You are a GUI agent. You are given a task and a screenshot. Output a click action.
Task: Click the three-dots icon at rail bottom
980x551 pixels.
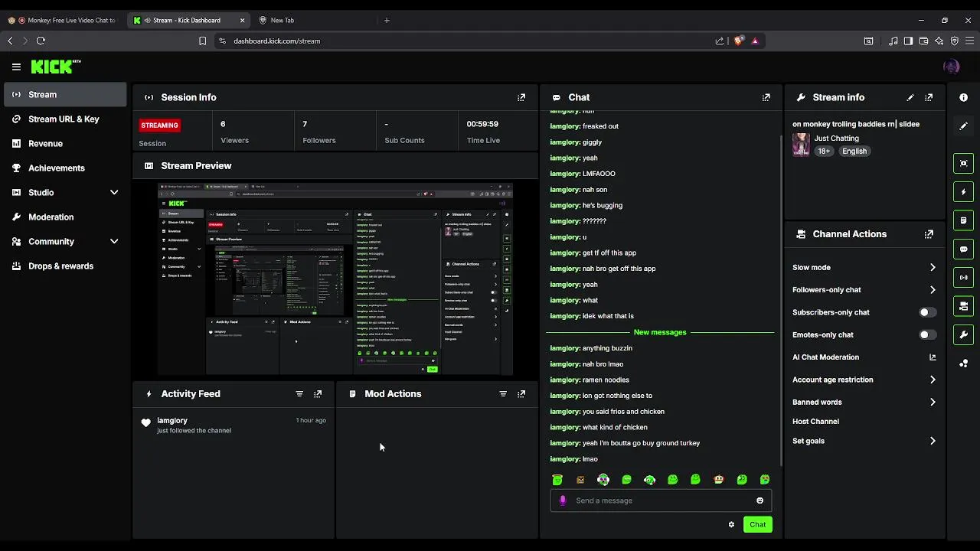click(x=963, y=363)
